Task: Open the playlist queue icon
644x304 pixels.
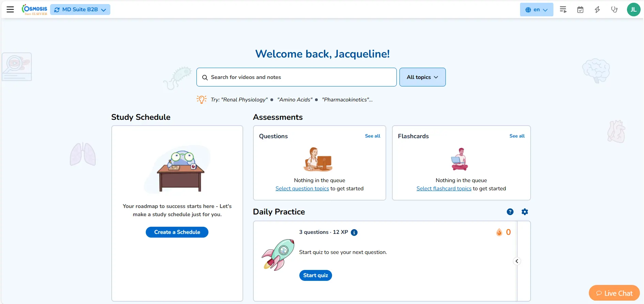Action: coord(563,10)
